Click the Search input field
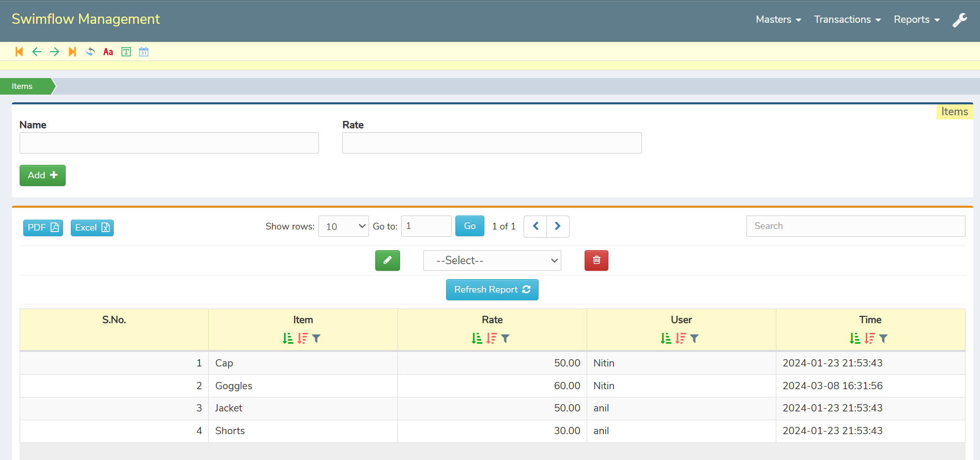The height and width of the screenshot is (460, 980). [x=855, y=226]
